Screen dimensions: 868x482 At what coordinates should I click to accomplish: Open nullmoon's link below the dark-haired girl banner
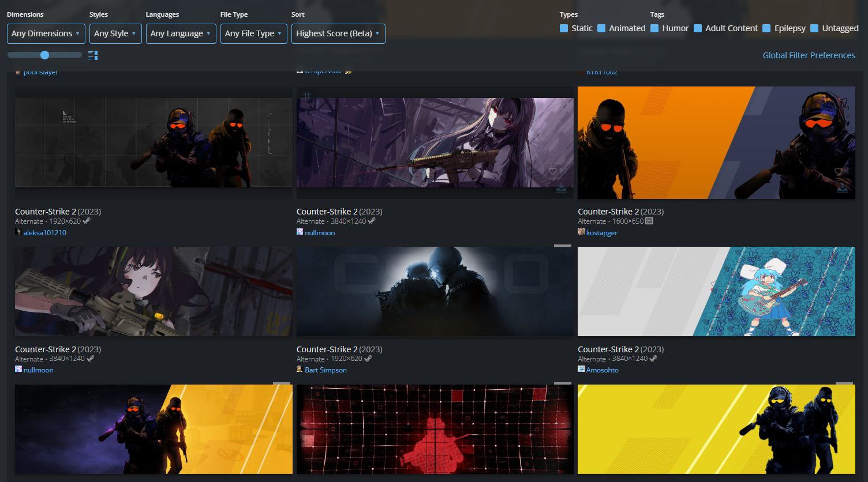(39, 370)
